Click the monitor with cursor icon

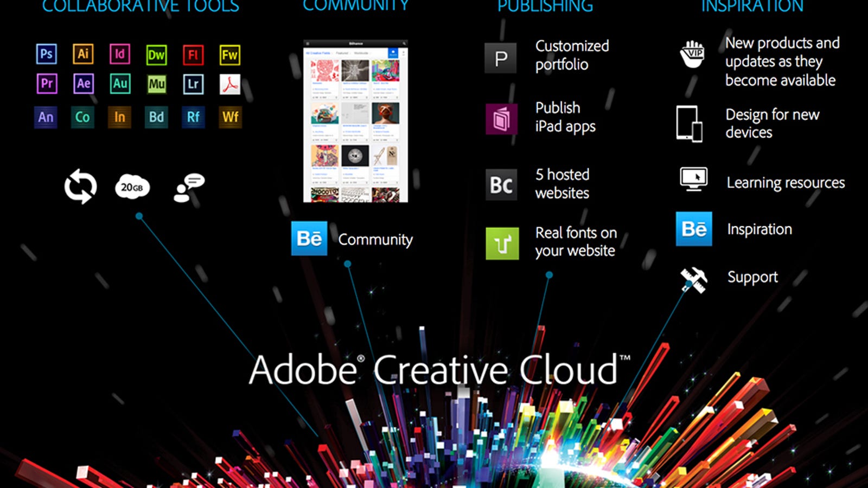click(694, 179)
